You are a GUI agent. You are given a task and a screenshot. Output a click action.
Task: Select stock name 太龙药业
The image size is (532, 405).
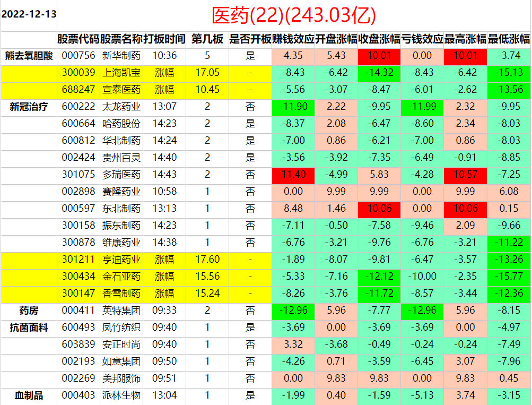click(121, 107)
